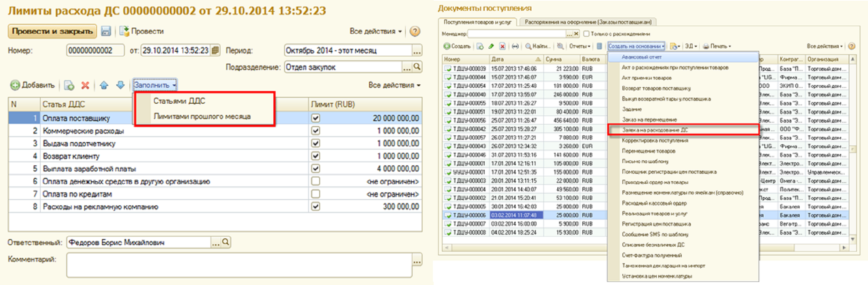Click the cancel search icon after Найти

coord(560,46)
